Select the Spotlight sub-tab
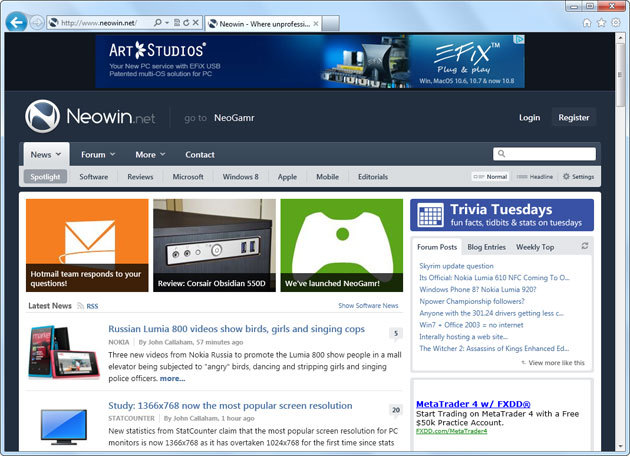The width and height of the screenshot is (630, 456). pyautogui.click(x=45, y=177)
